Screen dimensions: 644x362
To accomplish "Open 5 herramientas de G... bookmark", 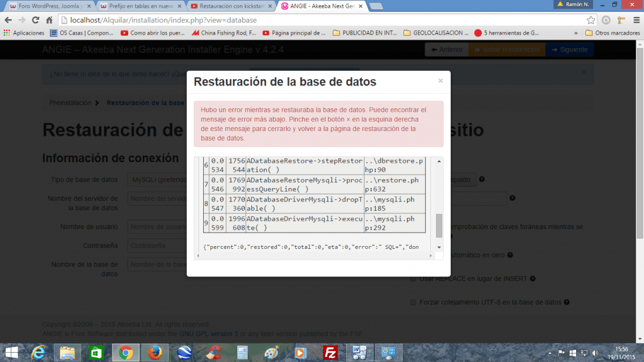I will (506, 33).
